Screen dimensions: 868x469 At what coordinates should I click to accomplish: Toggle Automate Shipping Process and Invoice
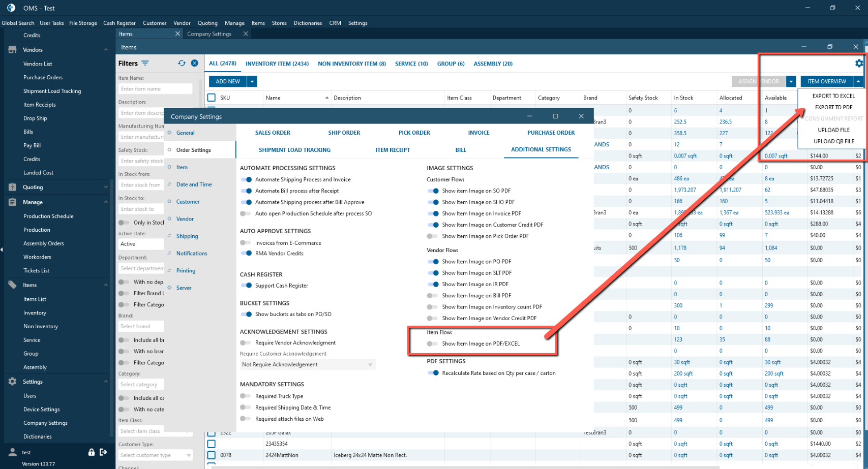(246, 179)
